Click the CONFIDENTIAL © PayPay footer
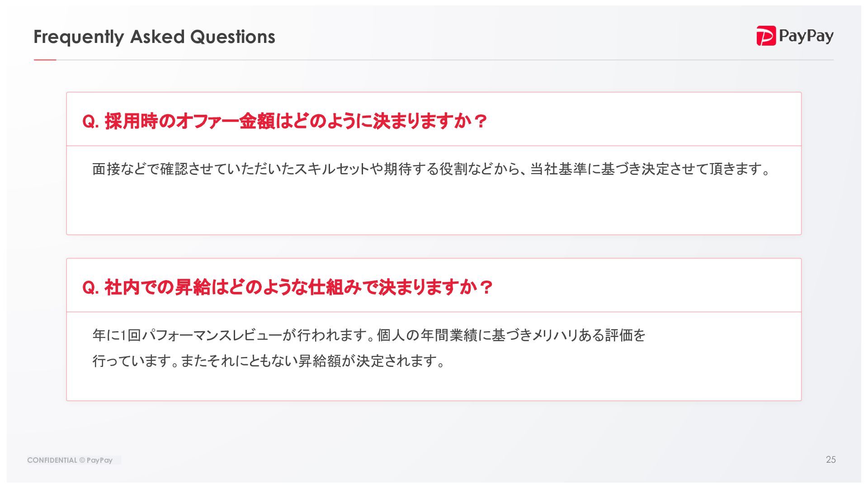This screenshot has height=488, width=868. [x=70, y=460]
